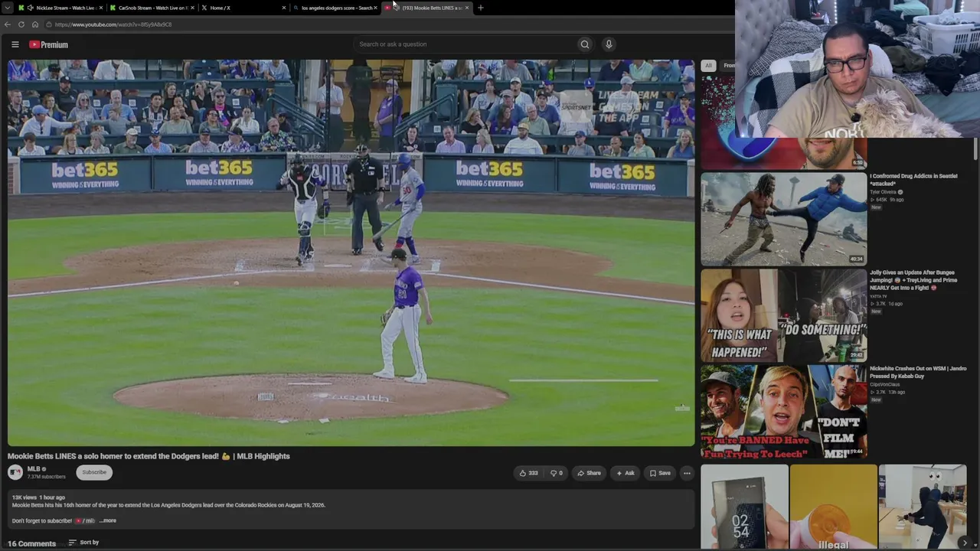This screenshot has height=551, width=980.
Task: Go back with the browser back arrow
Action: 8,24
